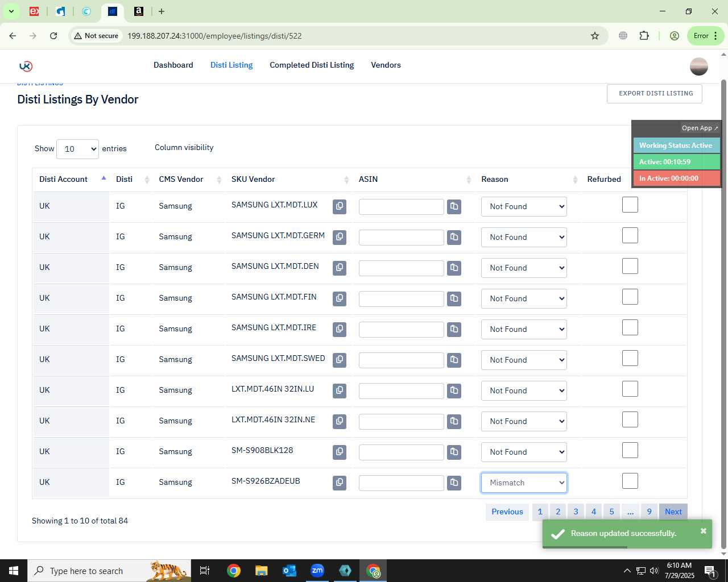Viewport: 728px width, 582px height.
Task: Paste ASIN for SM-S908BLK128 row
Action: tap(454, 452)
